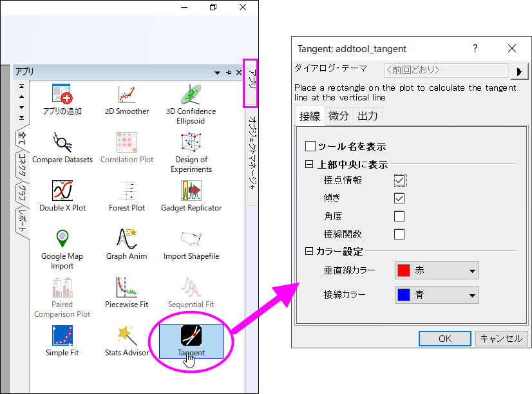Click the キャンセル button
532x394 pixels.
[502, 339]
